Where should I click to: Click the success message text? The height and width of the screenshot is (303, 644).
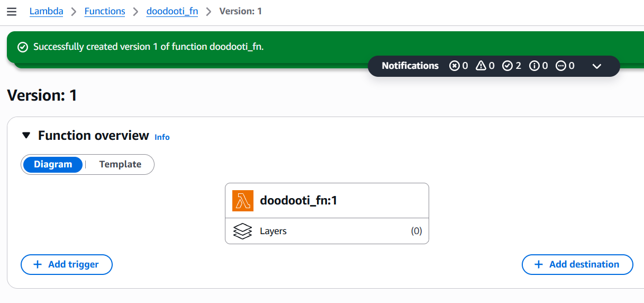148,47
